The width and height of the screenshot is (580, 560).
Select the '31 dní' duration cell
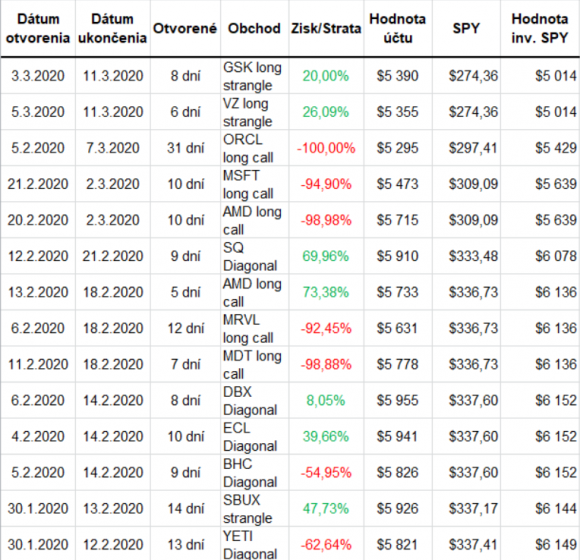pyautogui.click(x=185, y=148)
